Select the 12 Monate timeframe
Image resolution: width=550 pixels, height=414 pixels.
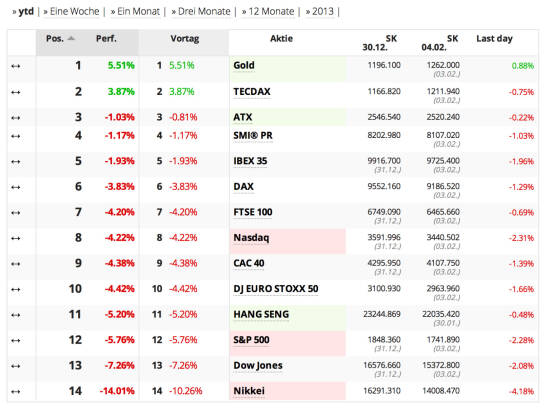pos(271,12)
